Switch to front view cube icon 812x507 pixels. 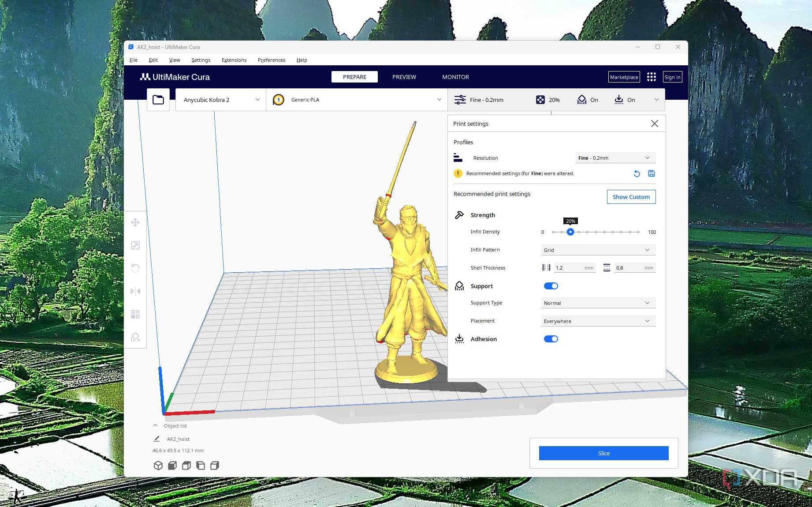[172, 466]
